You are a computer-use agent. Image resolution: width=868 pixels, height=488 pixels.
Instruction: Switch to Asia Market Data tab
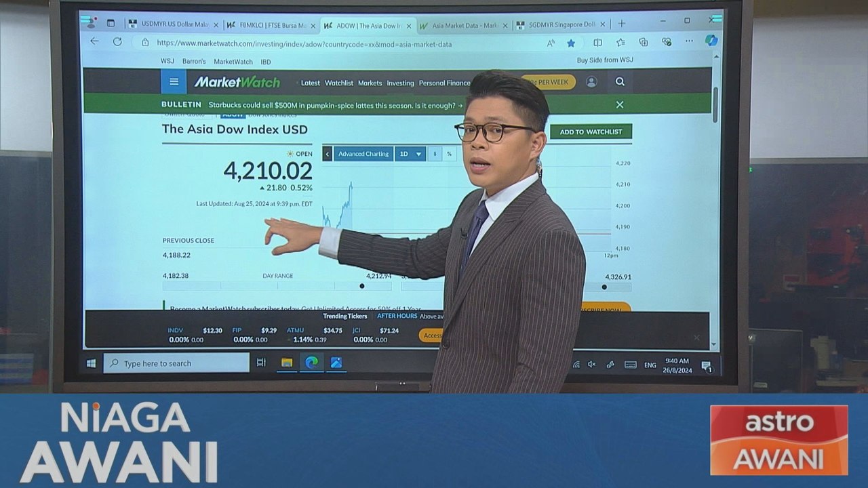coord(464,25)
